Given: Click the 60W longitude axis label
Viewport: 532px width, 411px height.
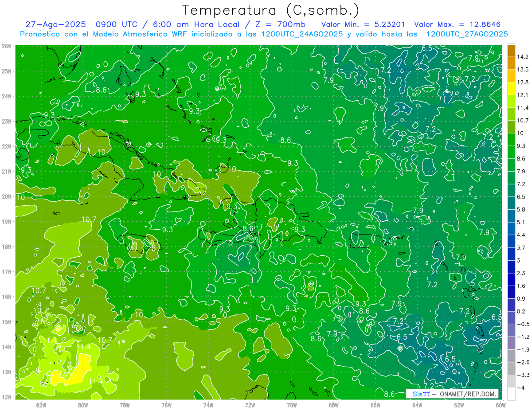Looking at the screenshot, I should 500,405.
